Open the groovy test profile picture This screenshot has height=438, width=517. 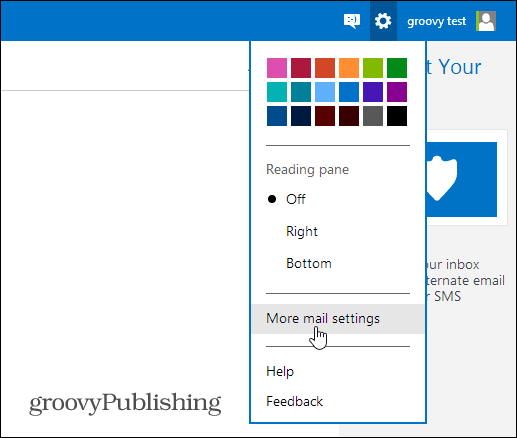(486, 21)
